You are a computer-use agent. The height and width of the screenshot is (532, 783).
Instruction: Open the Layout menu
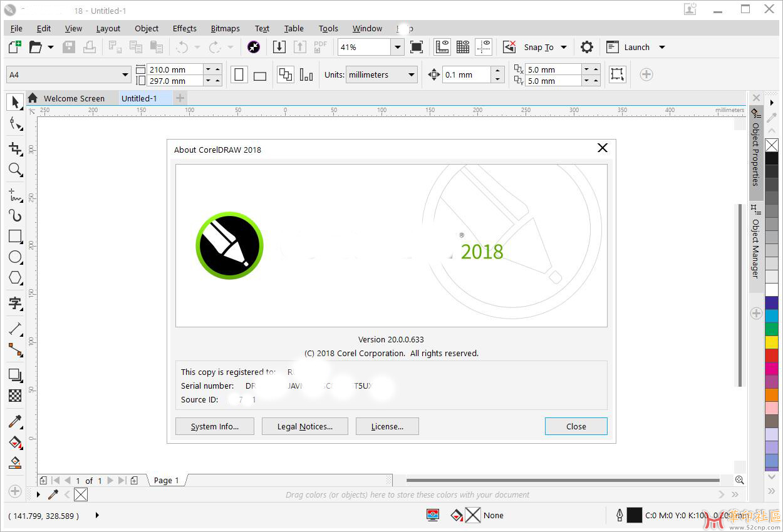coord(108,28)
